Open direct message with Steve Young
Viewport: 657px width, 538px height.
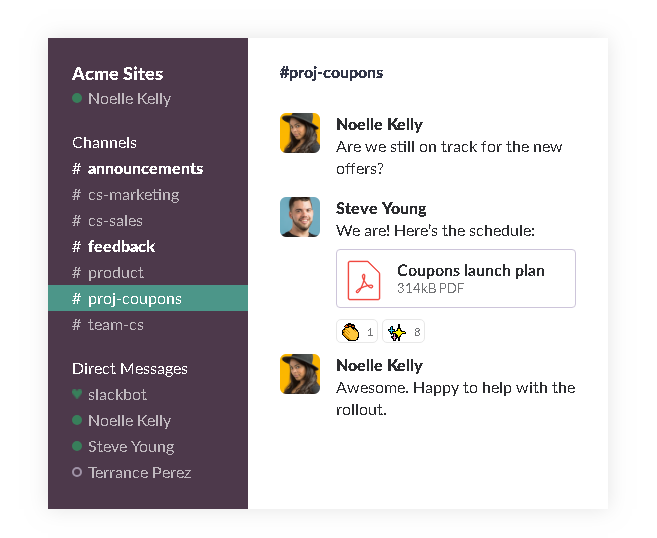tap(130, 447)
